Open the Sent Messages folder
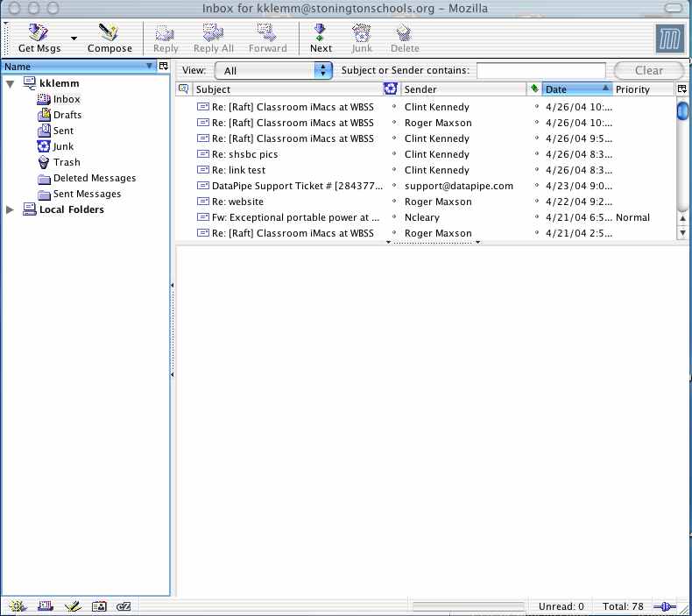This screenshot has height=616, width=692. tap(87, 194)
